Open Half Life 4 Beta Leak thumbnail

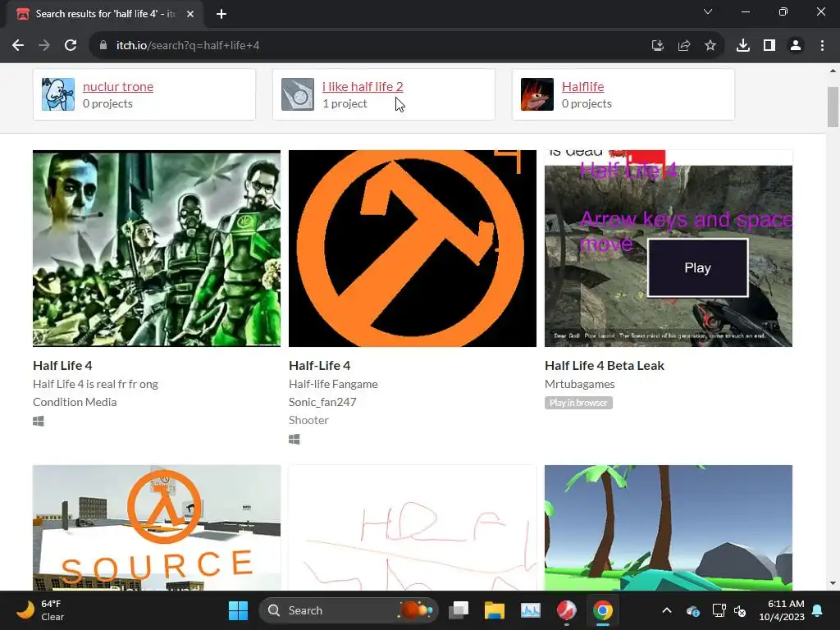[669, 248]
